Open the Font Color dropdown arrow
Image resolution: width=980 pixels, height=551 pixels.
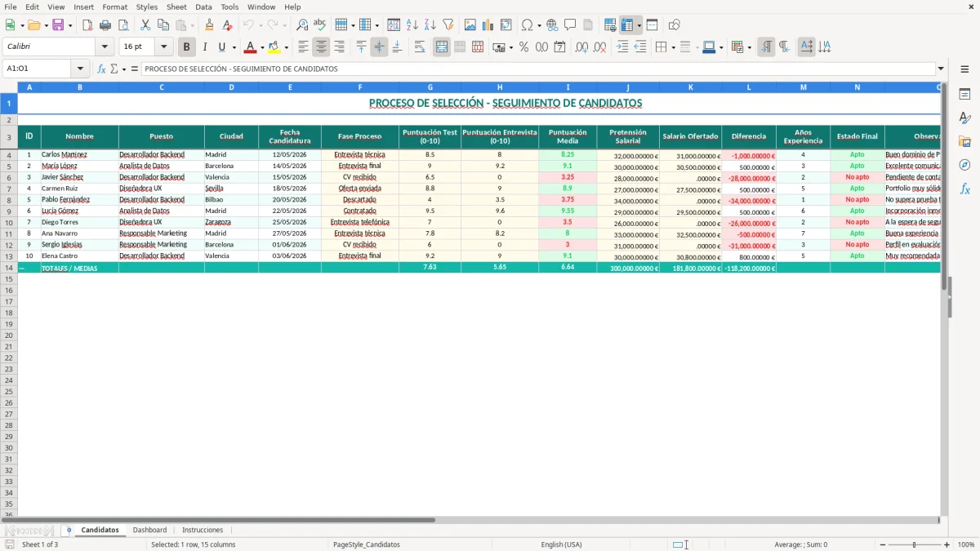[x=262, y=47]
